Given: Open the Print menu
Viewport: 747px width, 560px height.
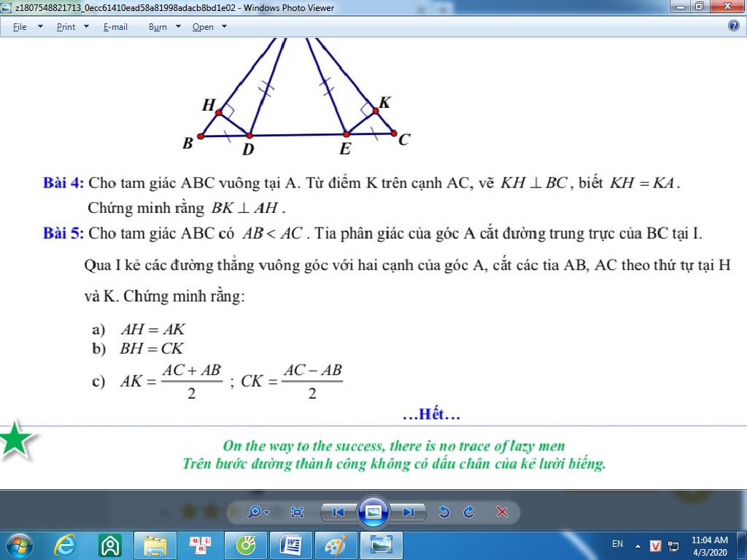Looking at the screenshot, I should [66, 27].
